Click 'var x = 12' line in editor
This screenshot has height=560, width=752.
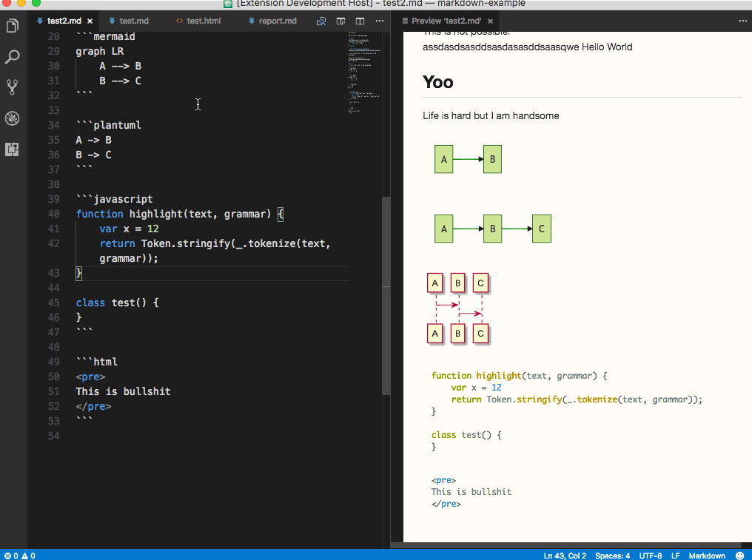129,229
